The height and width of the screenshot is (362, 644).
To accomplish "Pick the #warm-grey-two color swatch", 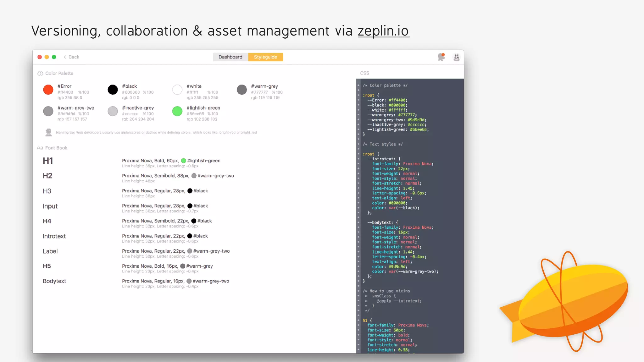I will 48,111.
